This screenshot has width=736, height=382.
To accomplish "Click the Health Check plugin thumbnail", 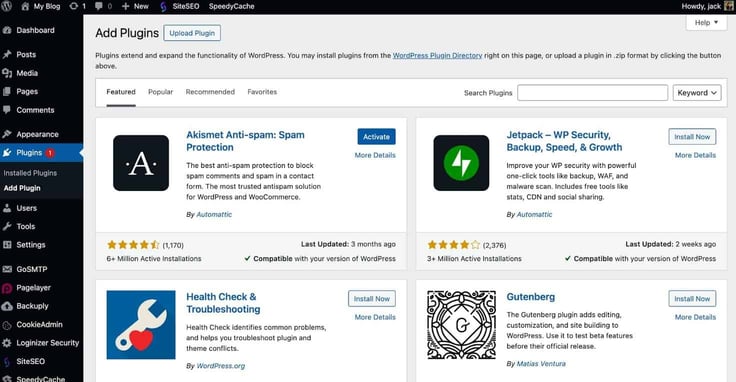I will tap(141, 325).
